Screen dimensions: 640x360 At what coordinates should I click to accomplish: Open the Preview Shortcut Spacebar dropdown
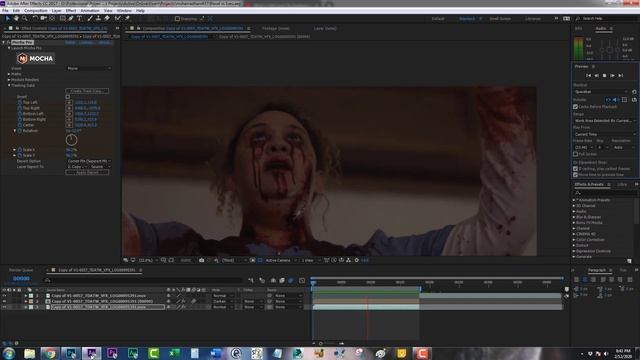601,92
